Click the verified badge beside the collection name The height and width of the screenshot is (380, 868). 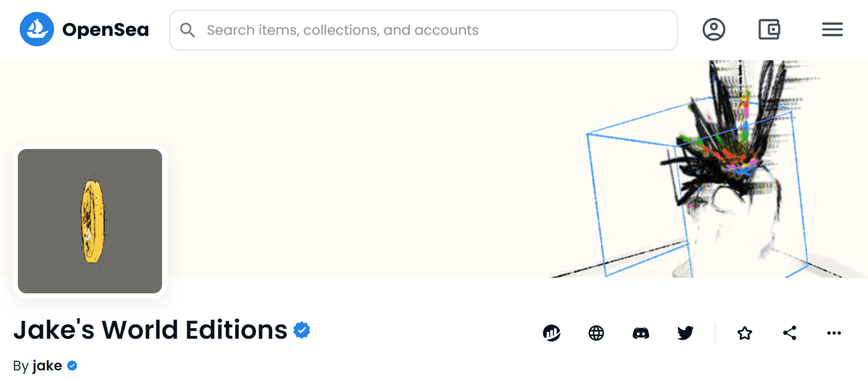302,330
